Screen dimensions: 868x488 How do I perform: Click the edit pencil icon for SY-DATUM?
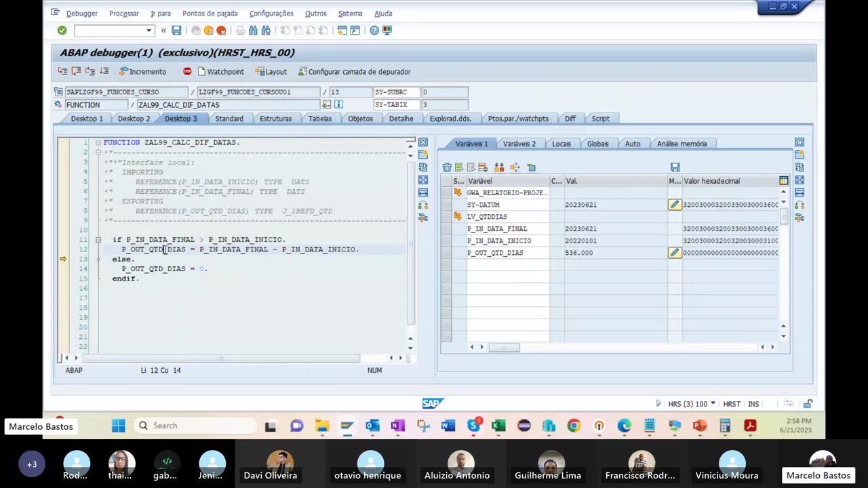point(675,205)
